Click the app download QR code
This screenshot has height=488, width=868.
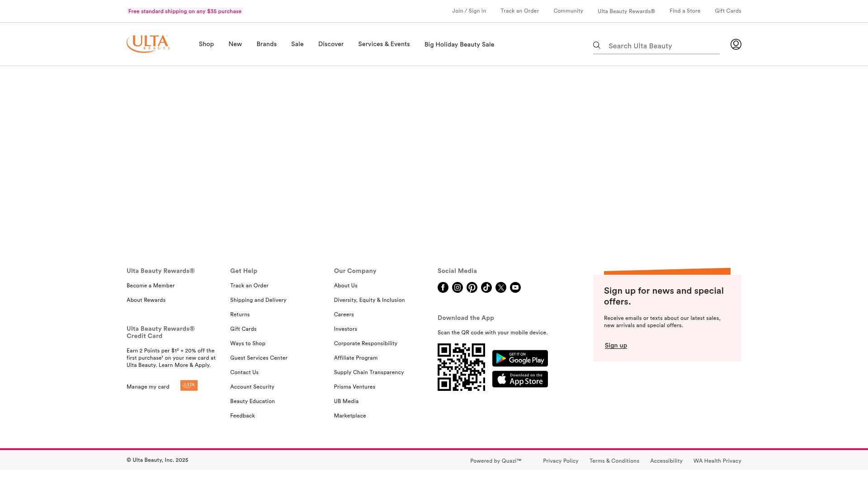tap(461, 367)
